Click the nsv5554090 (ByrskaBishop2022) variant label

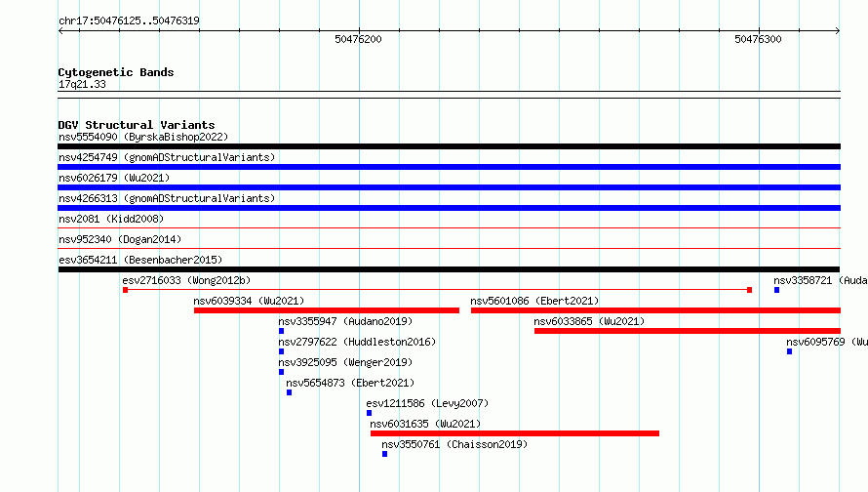[143, 137]
